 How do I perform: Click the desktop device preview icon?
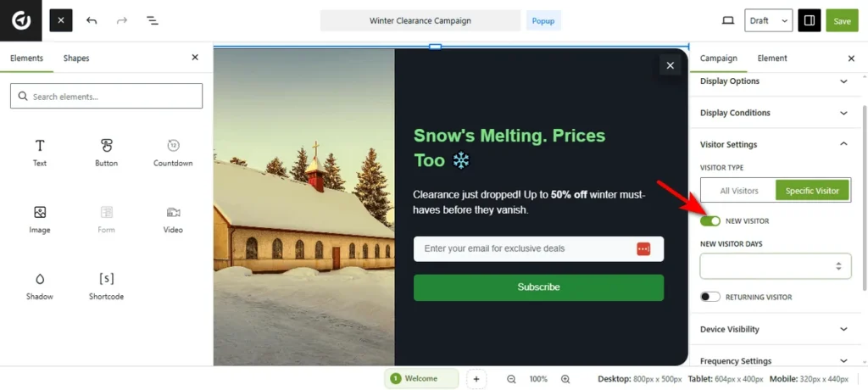coord(728,20)
